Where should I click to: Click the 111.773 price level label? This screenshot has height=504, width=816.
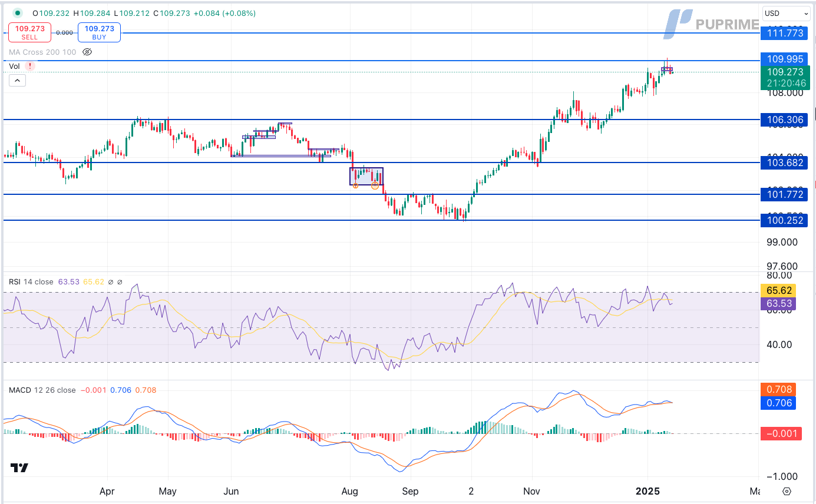(x=785, y=33)
